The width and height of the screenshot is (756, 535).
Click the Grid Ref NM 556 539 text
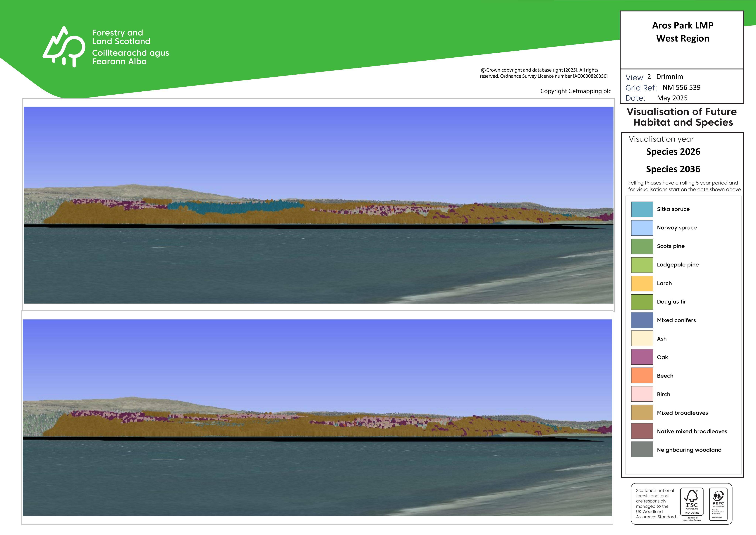[x=663, y=88]
